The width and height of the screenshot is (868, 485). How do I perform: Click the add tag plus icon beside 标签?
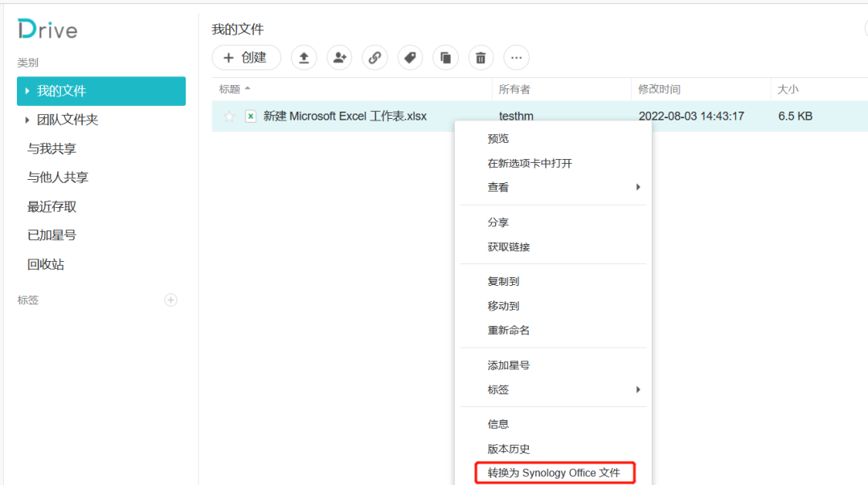[170, 300]
